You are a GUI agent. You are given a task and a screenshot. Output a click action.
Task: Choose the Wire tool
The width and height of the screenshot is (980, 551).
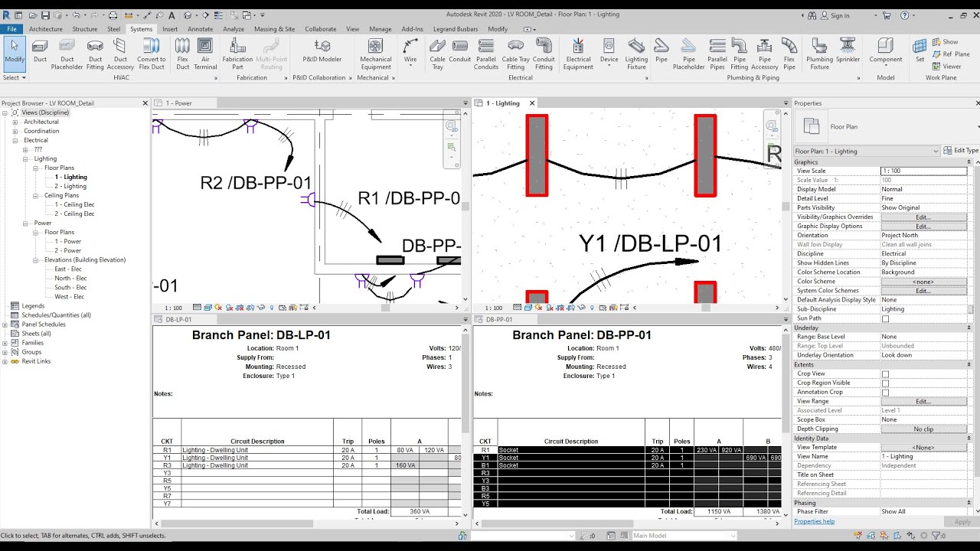click(410, 51)
